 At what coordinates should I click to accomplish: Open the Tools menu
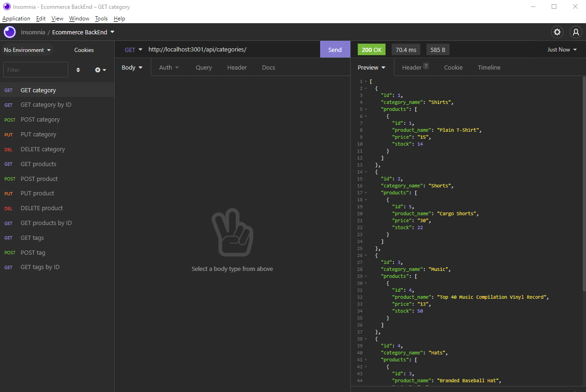coord(101,19)
